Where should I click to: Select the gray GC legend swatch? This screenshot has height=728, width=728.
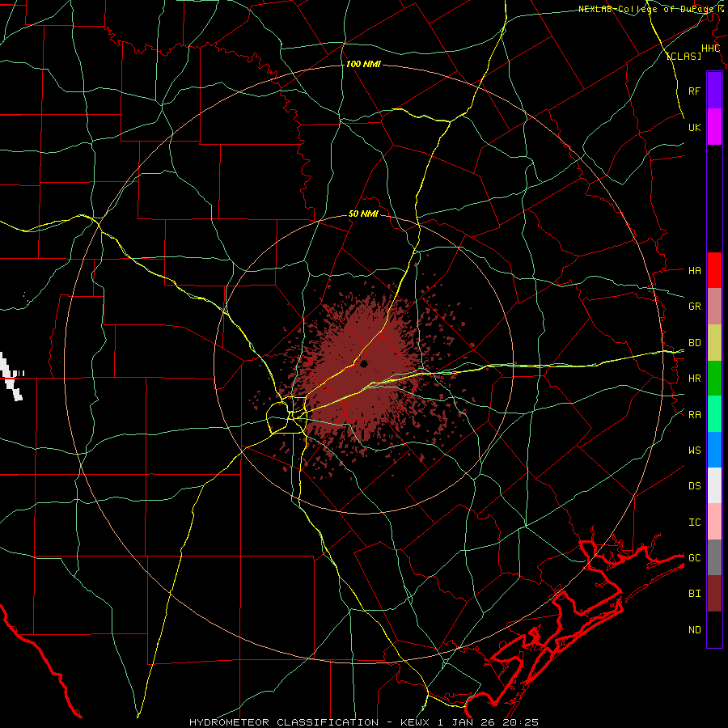[x=714, y=557]
